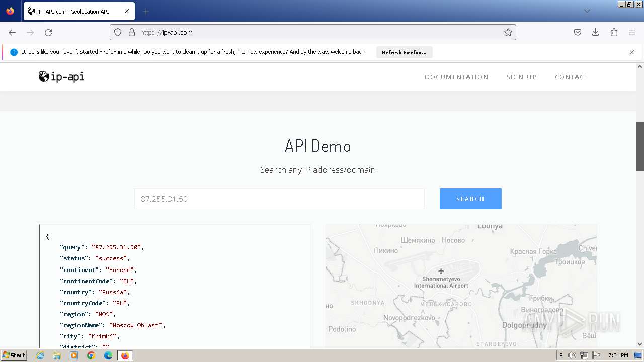This screenshot has width=644, height=362.
Task: Click the Dolgoprudny label on map
Action: (x=524, y=326)
